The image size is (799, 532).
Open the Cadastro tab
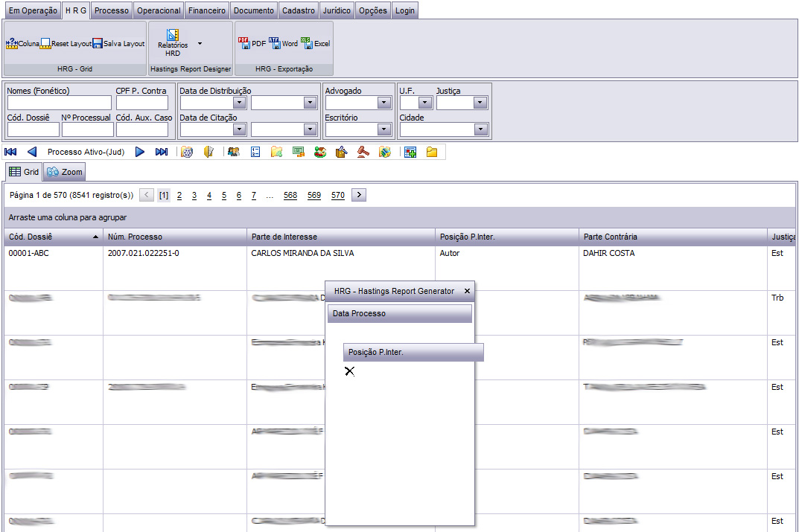tap(299, 10)
